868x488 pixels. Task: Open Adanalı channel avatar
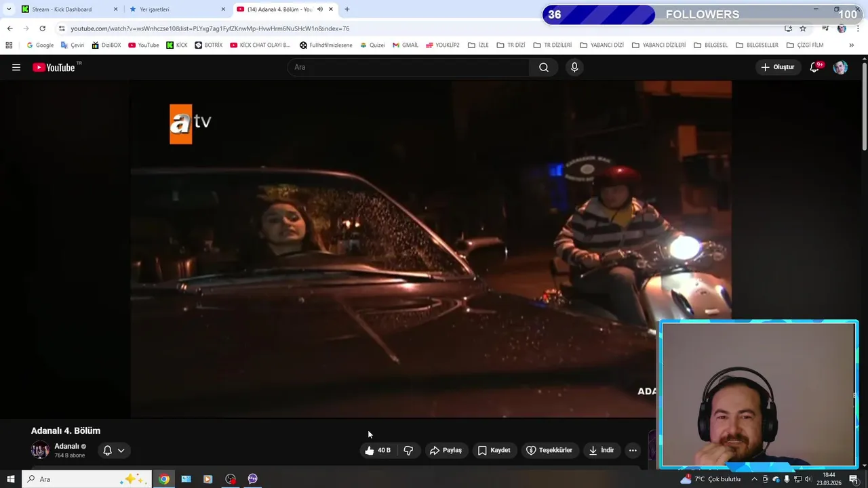pos(40,450)
